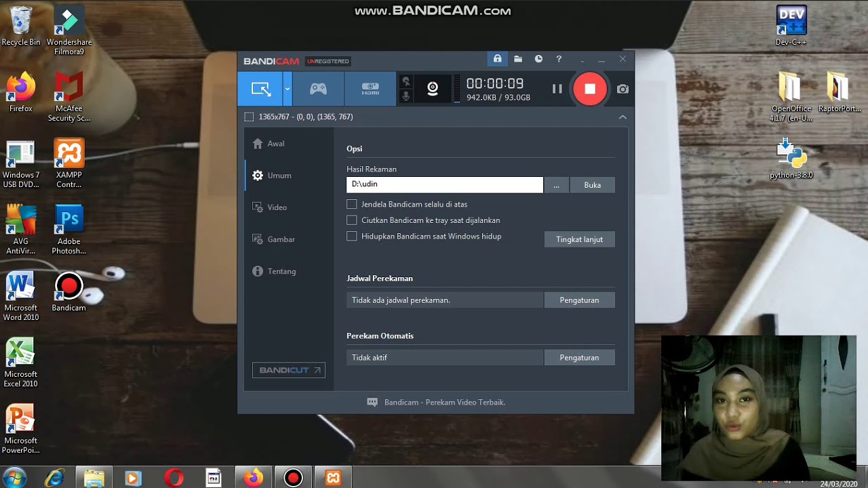868x488 pixels.
Task: Select the XAMPP Control desktop icon
Action: point(69,163)
